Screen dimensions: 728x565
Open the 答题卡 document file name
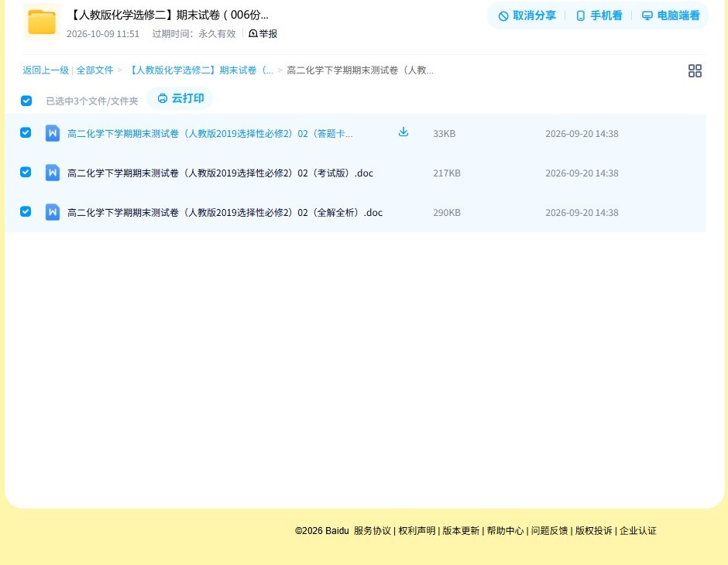[x=210, y=134]
